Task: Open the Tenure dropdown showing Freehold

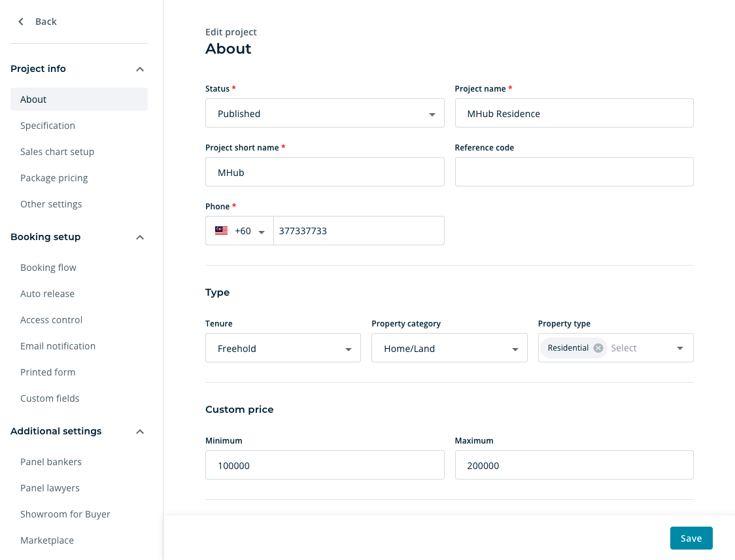Action: click(x=349, y=348)
